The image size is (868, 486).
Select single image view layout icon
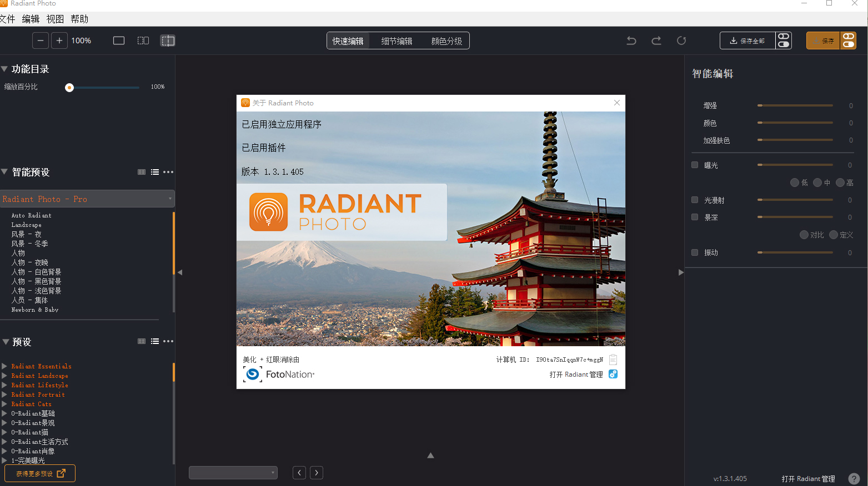(119, 40)
